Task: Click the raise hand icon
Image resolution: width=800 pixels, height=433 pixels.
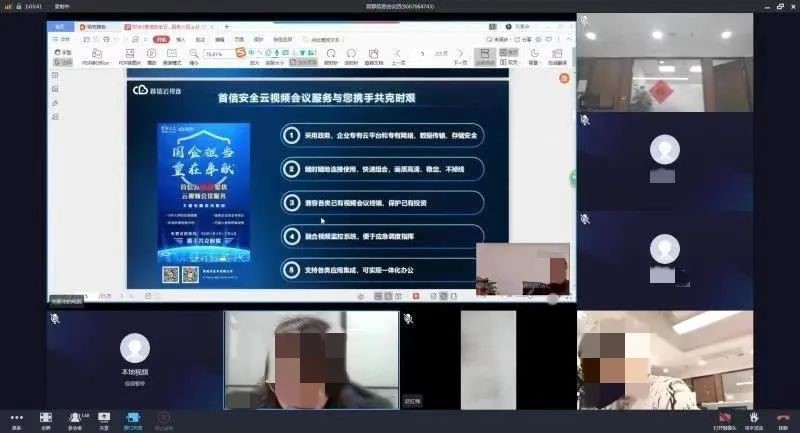Action: [x=754, y=418]
